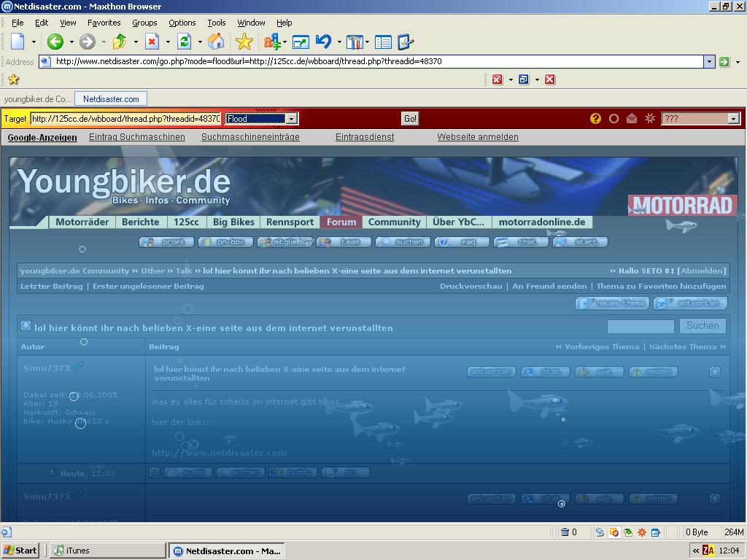This screenshot has width=747, height=560.
Task: Open the Back history dropdown arrow
Action: point(71,42)
